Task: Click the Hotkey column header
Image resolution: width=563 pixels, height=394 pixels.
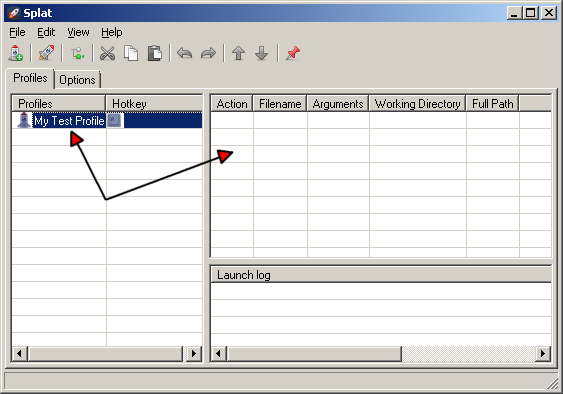Action: point(154,104)
